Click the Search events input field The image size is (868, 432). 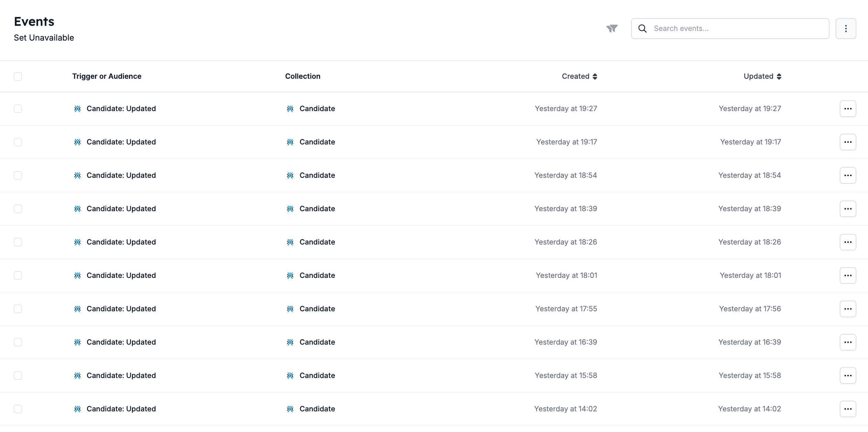(730, 29)
